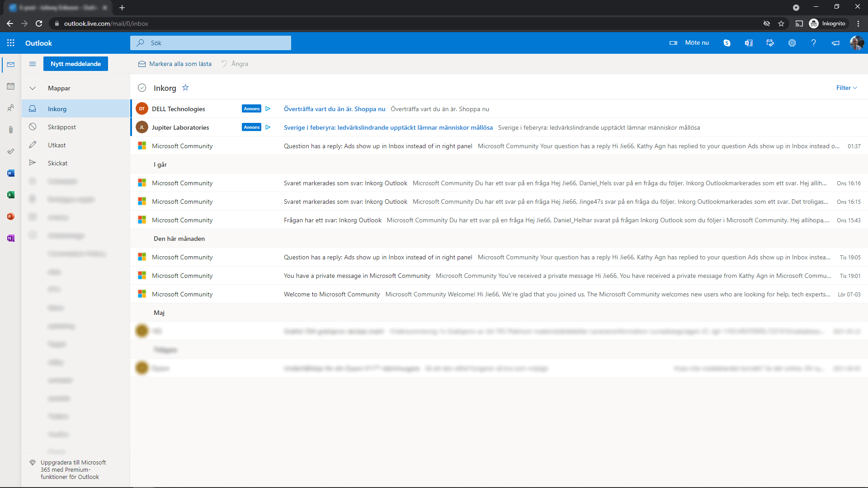Bookmark this page with star icon
Image resolution: width=868 pixels, height=488 pixels.
pos(781,23)
